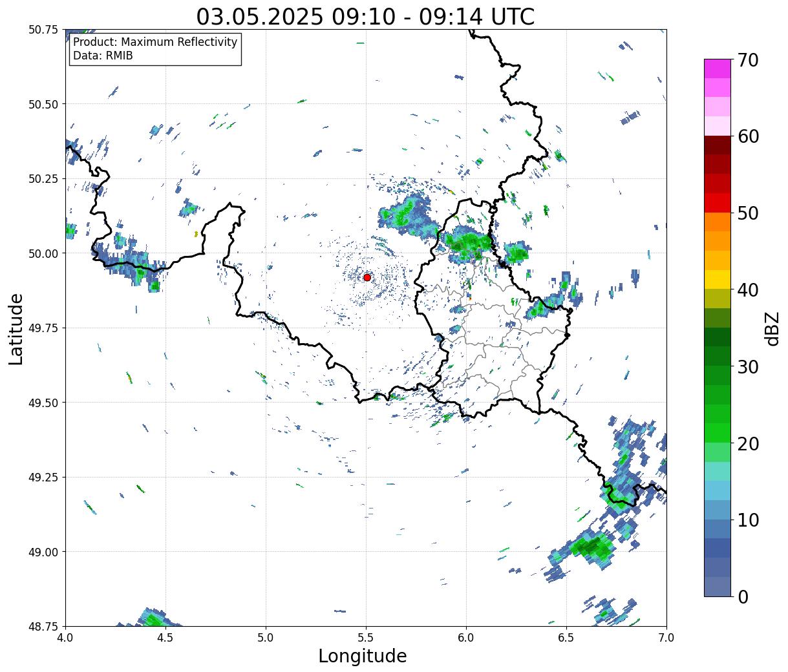
Task: Click longitude tick label 5.5
Action: [366, 638]
